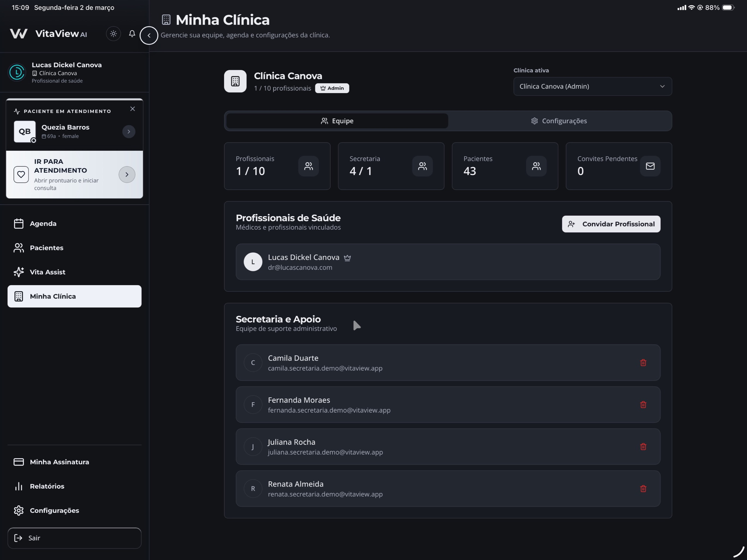
Task: Delete Juliana Rocha with the trash icon
Action: coord(643,447)
